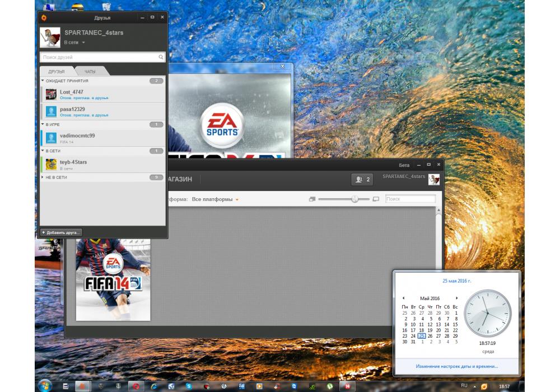
Task: Open the Windows Start button
Action: click(44, 386)
